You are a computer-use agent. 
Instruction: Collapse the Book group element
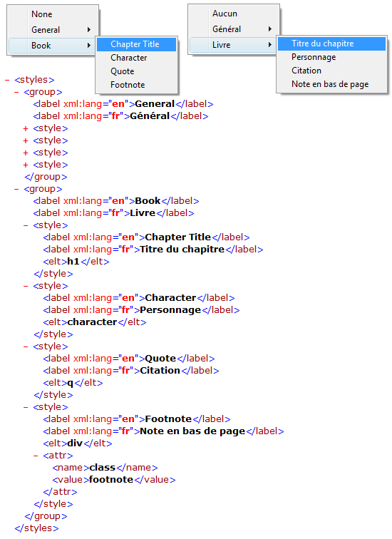(16, 189)
